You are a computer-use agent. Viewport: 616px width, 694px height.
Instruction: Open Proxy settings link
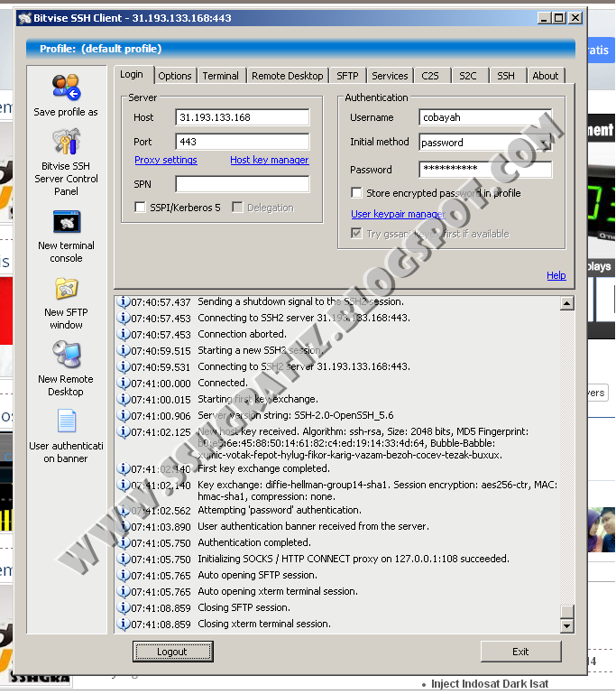coord(166,160)
